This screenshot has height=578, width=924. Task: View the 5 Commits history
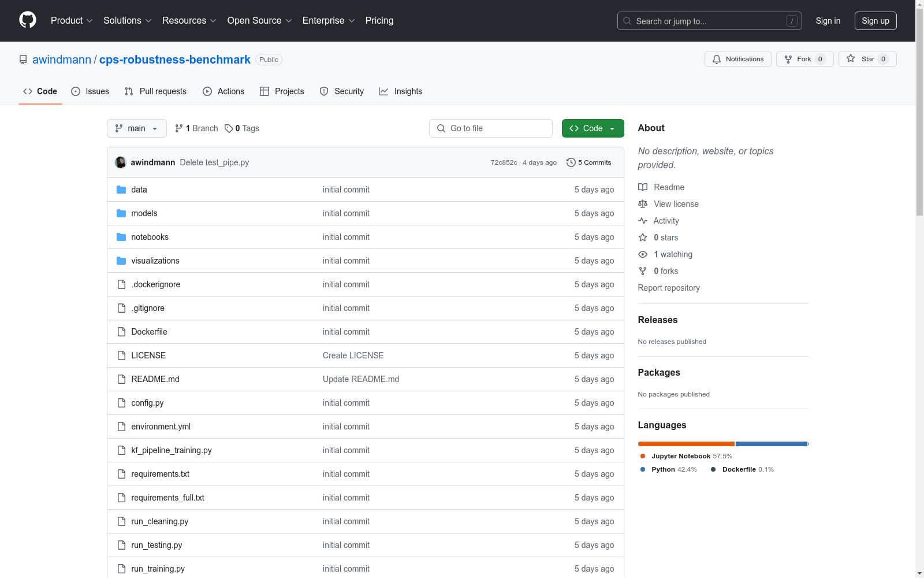click(589, 162)
